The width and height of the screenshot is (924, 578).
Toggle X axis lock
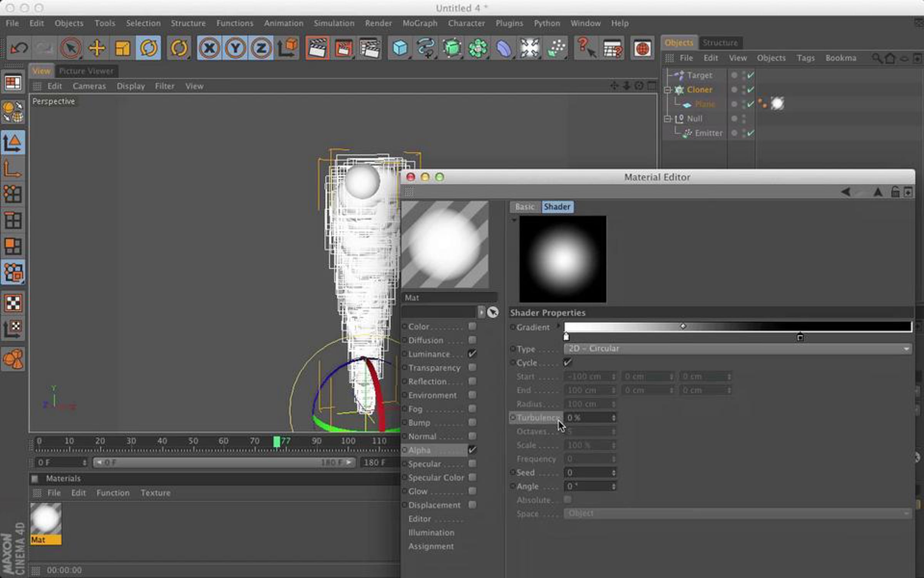[209, 48]
